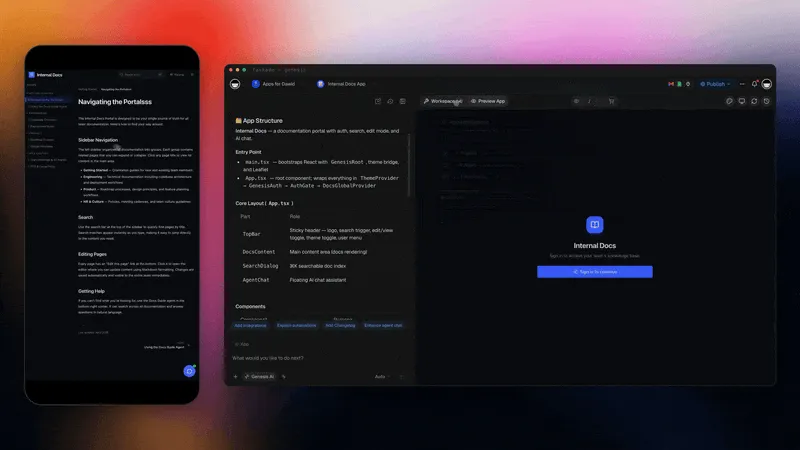Click the plus attach icon in chat bar
This screenshot has width=800, height=450.
235,377
